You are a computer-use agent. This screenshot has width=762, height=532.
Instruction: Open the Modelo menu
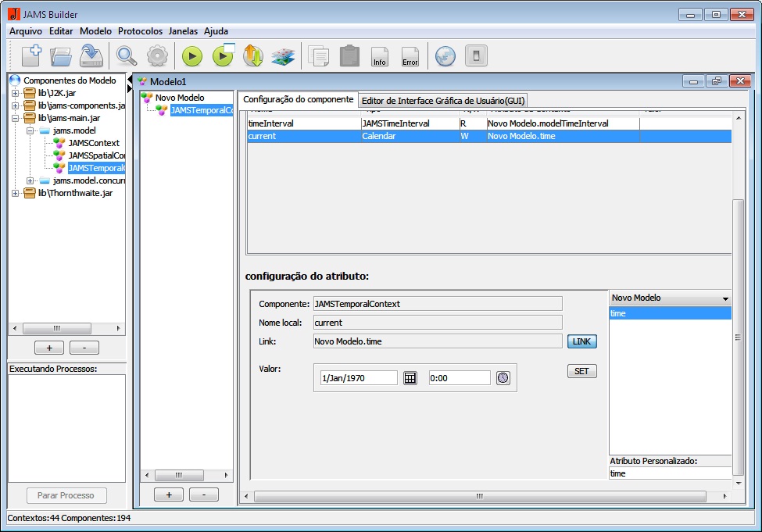[95, 31]
